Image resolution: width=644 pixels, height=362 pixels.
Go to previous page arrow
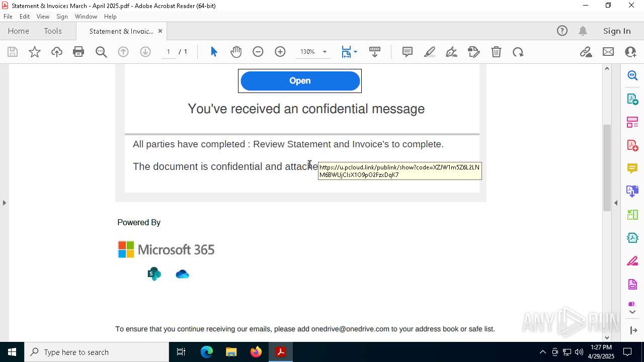pos(123,52)
